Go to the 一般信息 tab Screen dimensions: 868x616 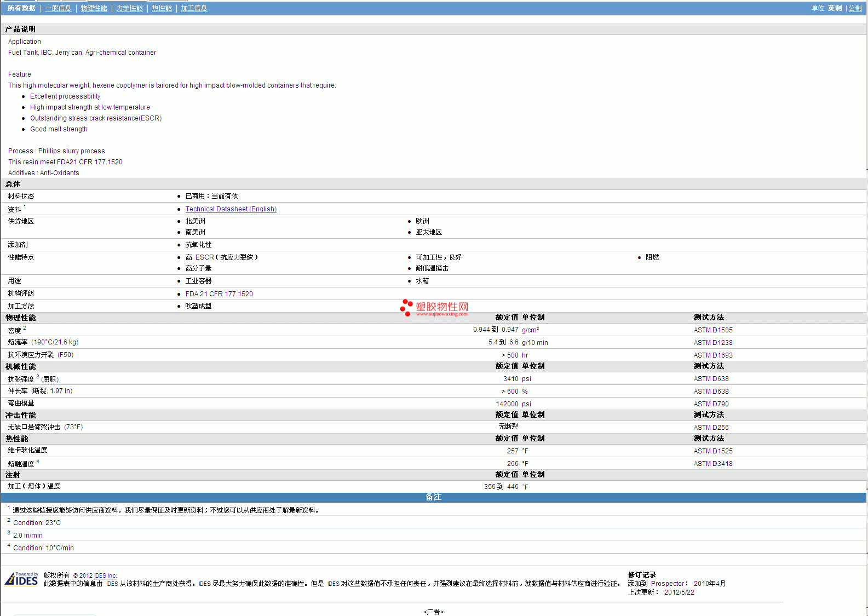pos(58,8)
